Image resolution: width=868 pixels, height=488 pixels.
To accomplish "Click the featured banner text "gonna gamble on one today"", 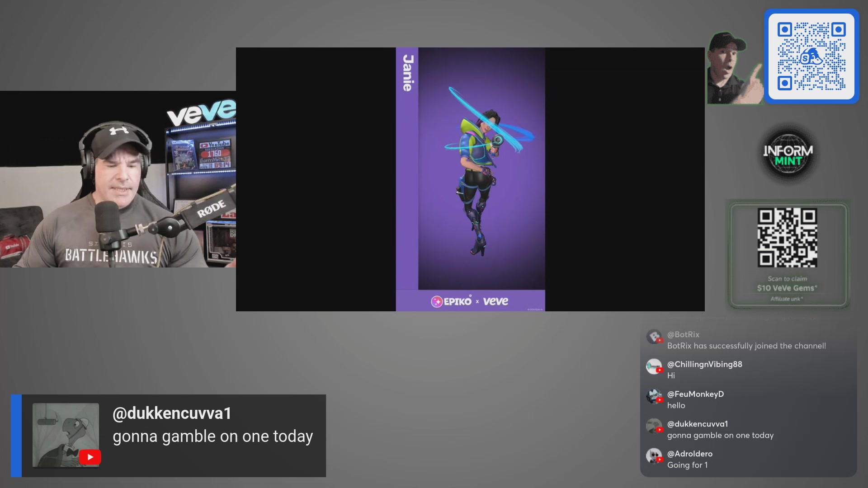I will [x=212, y=436].
